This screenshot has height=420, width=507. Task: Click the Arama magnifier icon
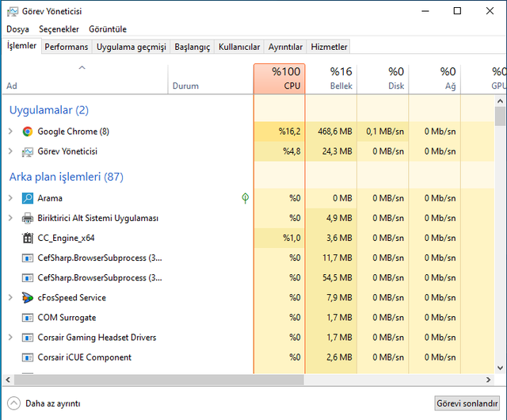(28, 198)
